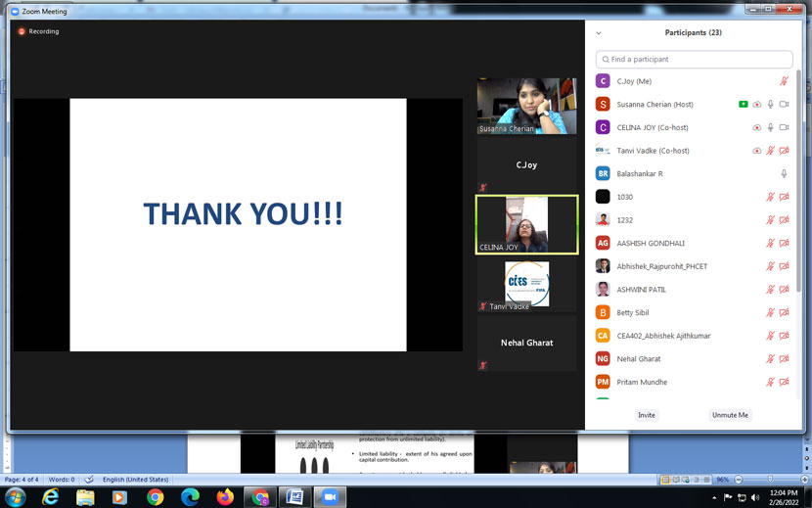
Task: Click the Recording indicator icon
Action: (22, 31)
